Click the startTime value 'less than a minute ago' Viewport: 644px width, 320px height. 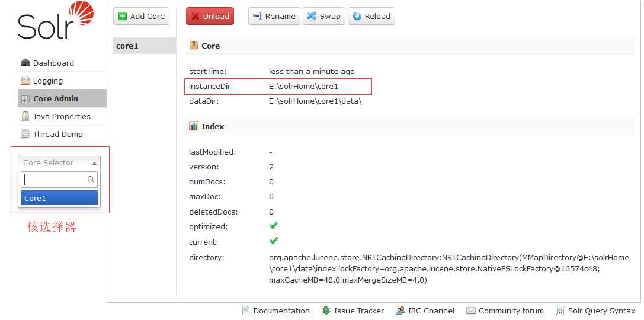coord(312,72)
